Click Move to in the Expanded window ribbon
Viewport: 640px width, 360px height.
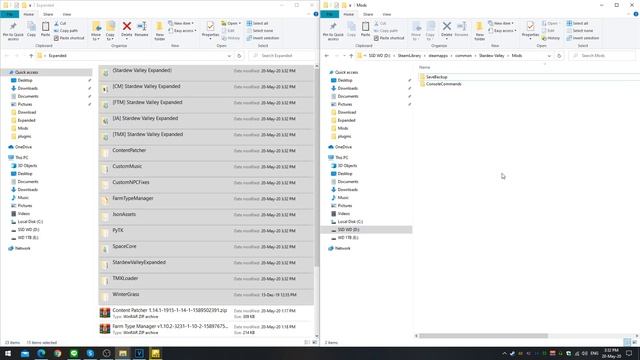point(96,31)
